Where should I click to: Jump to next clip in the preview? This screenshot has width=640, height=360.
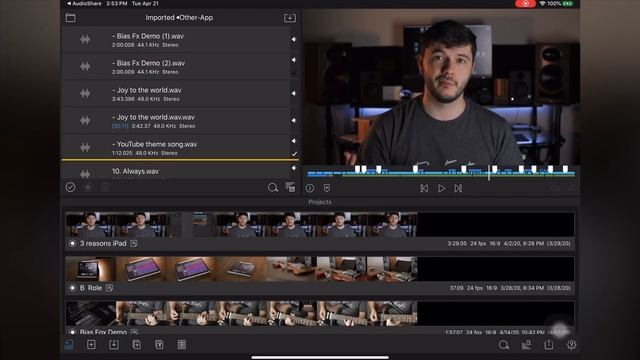pyautogui.click(x=458, y=188)
